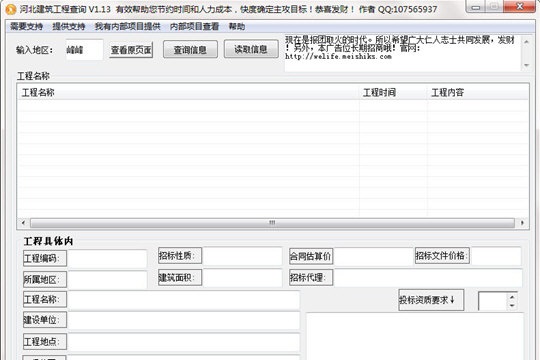
Task: Click the 合同估算价 text field
Action: [x=373, y=256]
